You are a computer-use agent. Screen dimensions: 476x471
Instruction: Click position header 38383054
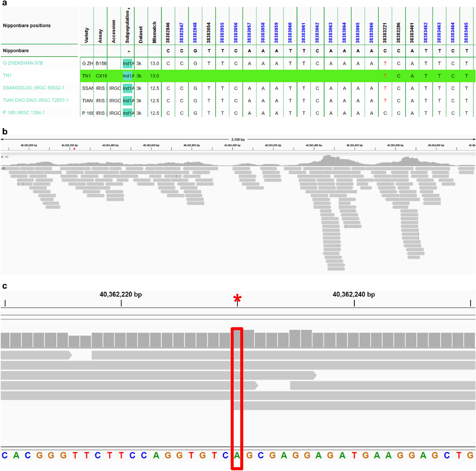pos(208,33)
